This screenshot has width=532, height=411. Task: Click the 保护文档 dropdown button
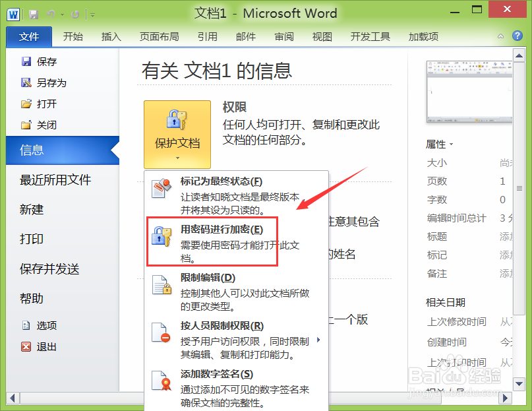pyautogui.click(x=177, y=135)
